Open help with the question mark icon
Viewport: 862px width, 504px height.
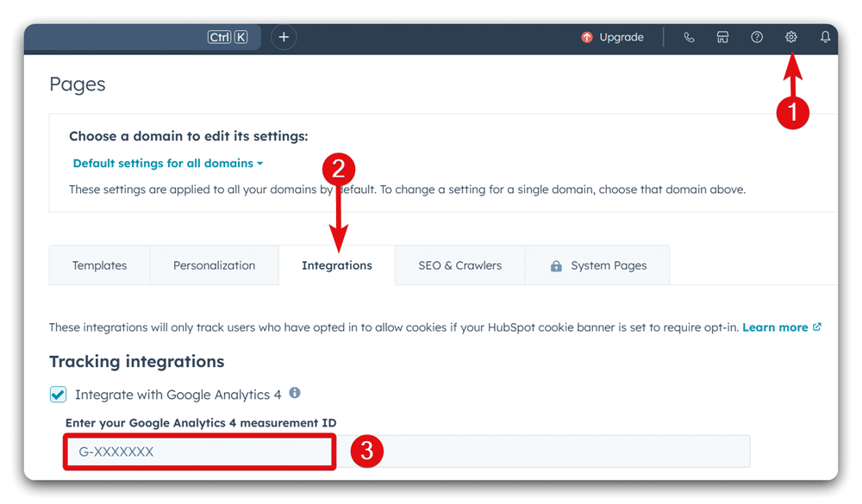[x=756, y=37]
